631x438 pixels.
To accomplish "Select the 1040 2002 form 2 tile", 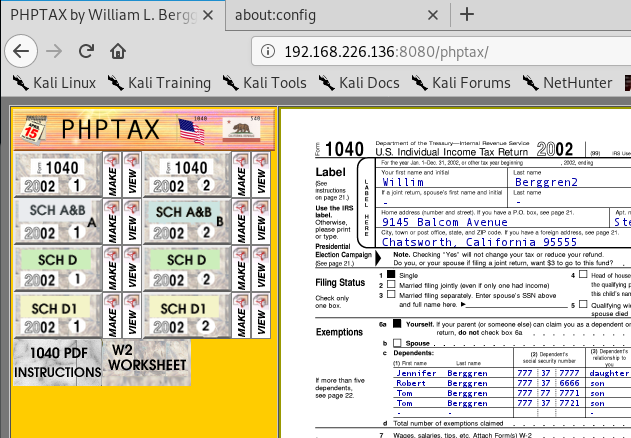I will click(x=187, y=175).
